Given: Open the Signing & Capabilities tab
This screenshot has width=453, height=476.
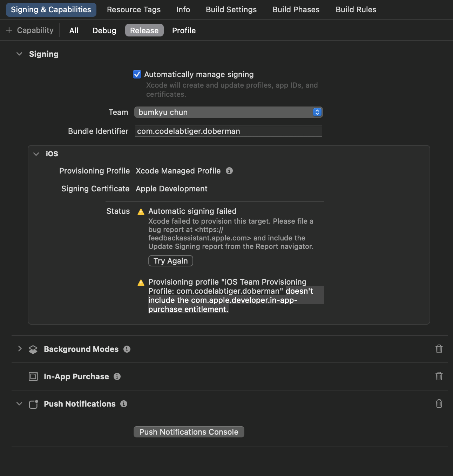Looking at the screenshot, I should coord(51,9).
